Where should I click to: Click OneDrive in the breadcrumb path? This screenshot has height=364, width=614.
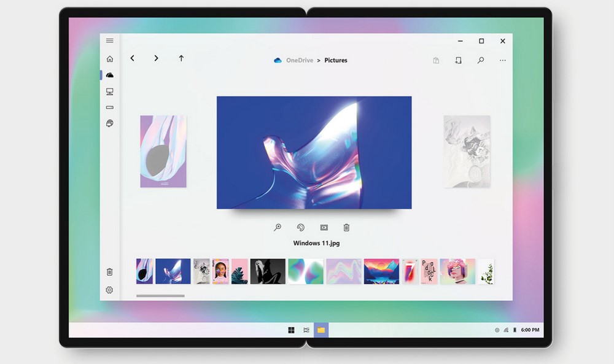point(300,60)
